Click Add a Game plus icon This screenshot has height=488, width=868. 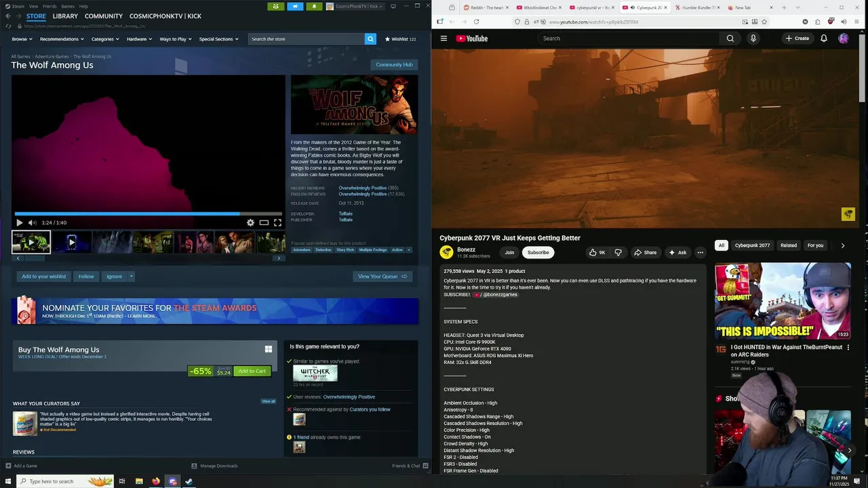point(8,466)
